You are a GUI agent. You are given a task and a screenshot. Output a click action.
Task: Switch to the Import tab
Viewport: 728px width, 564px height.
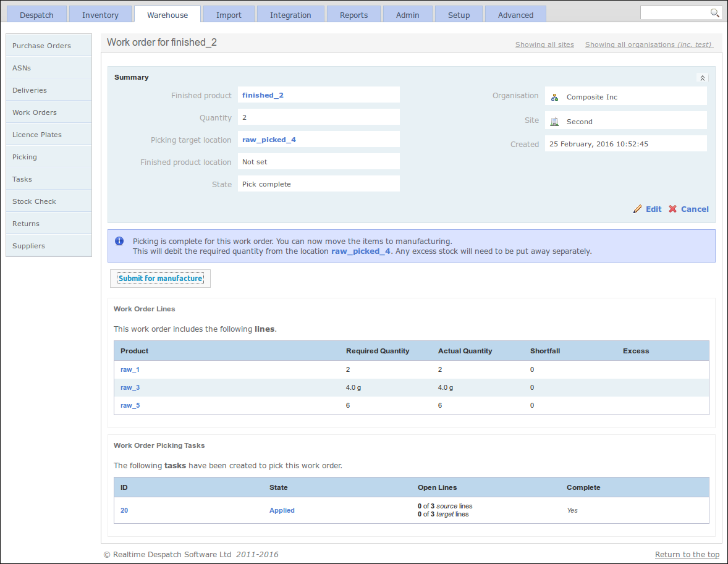click(229, 15)
